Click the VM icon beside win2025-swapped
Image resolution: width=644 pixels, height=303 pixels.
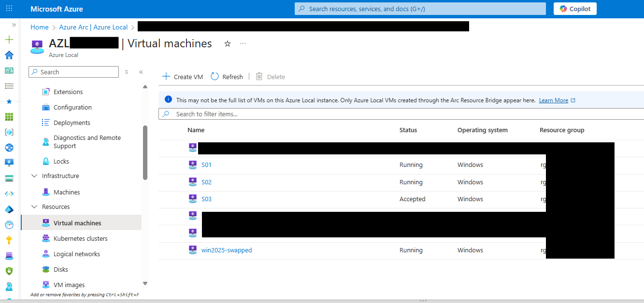193,250
